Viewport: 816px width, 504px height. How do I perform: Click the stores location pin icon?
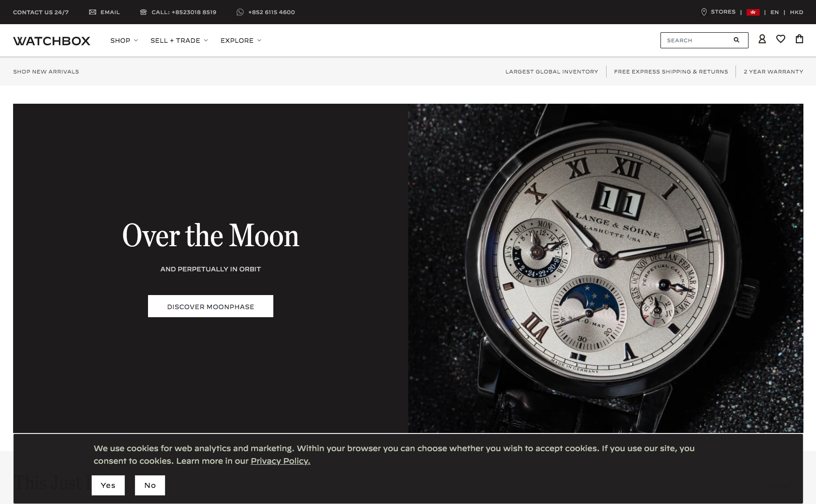tap(704, 12)
